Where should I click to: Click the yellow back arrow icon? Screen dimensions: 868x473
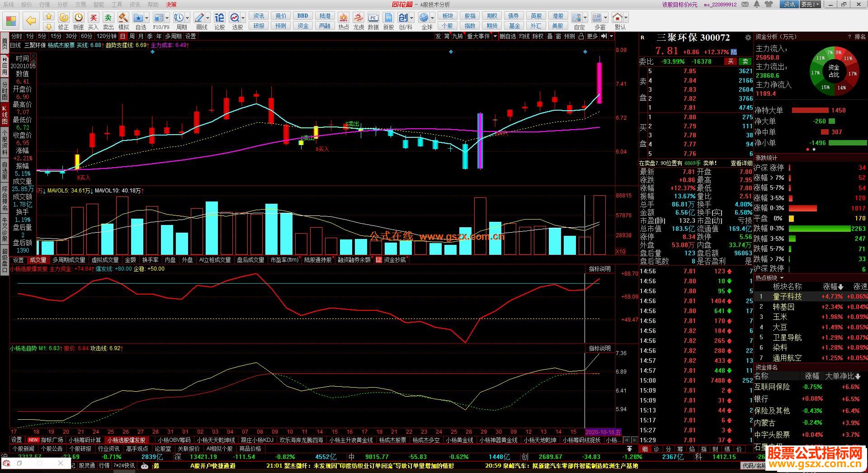[31, 21]
